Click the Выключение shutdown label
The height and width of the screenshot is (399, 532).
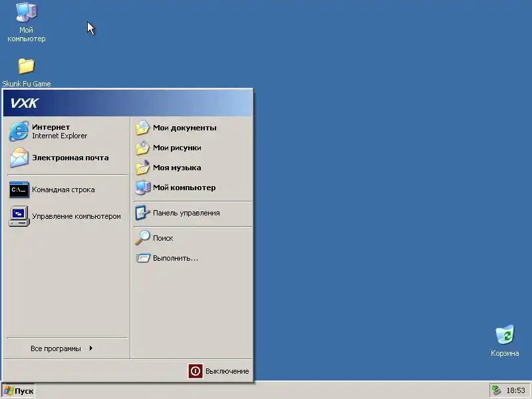tap(227, 371)
